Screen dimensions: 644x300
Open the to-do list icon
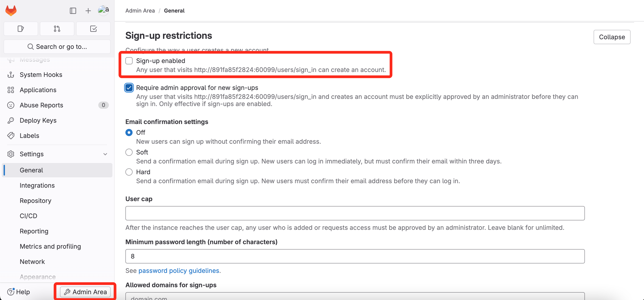pyautogui.click(x=93, y=29)
